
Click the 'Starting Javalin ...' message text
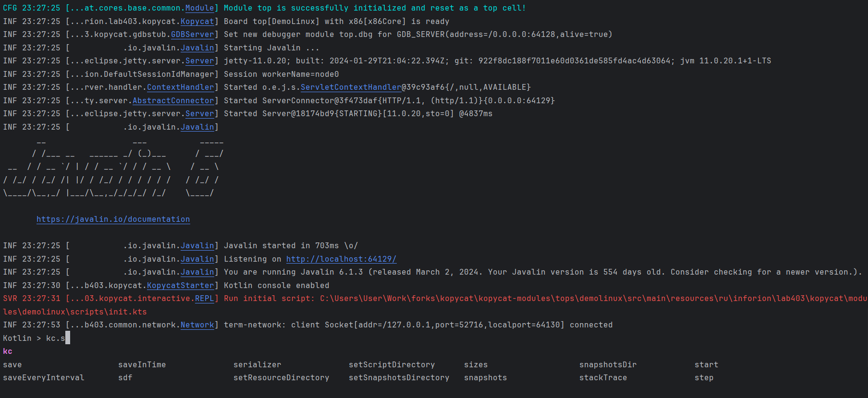point(272,48)
